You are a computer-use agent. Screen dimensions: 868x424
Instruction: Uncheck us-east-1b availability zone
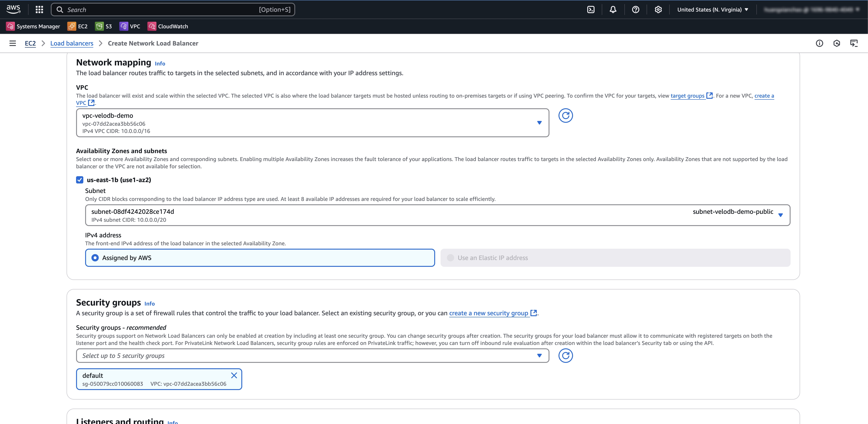[x=79, y=180]
